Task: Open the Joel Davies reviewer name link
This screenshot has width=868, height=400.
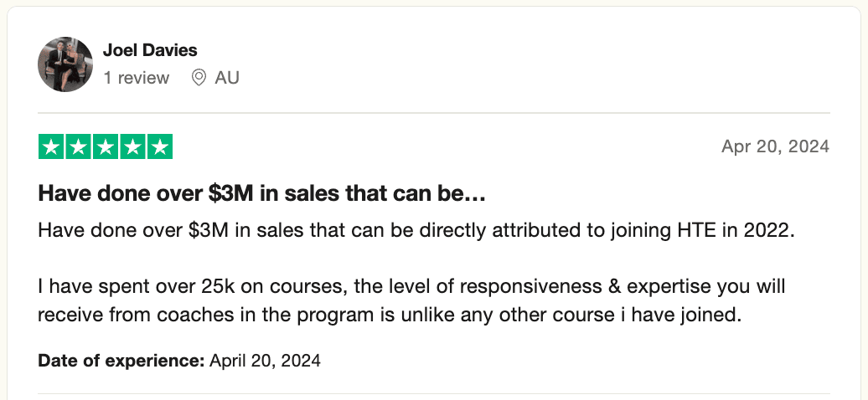Action: pos(150,50)
